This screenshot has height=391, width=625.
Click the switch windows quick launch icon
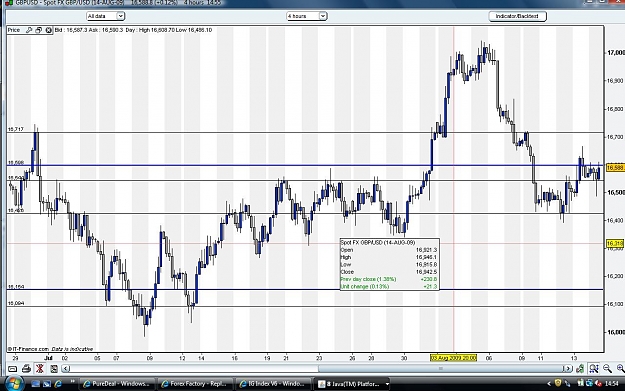coord(47,384)
